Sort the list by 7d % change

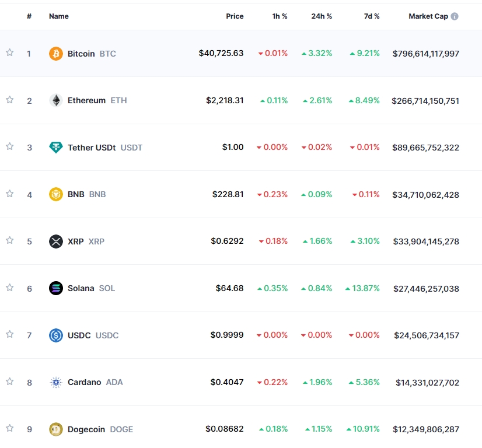[372, 16]
